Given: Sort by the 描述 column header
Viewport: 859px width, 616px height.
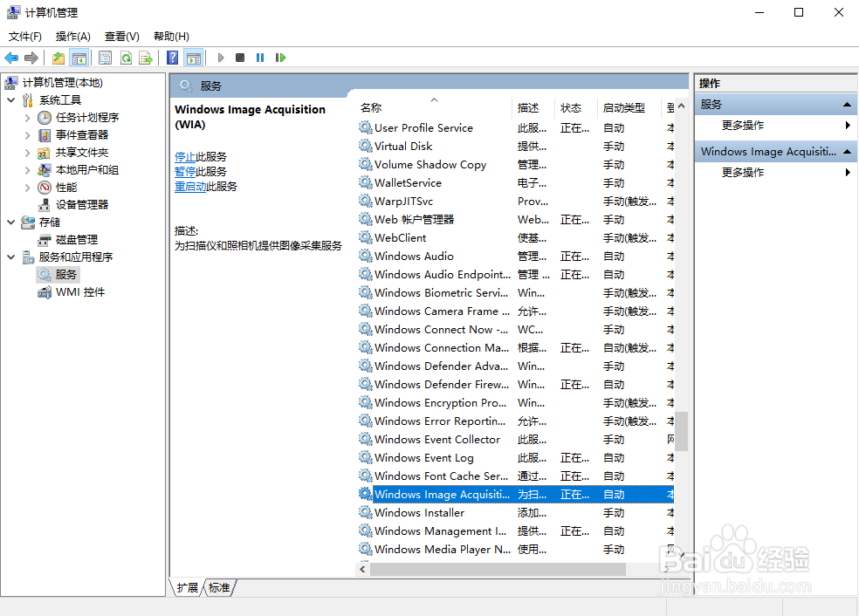Looking at the screenshot, I should click(533, 108).
